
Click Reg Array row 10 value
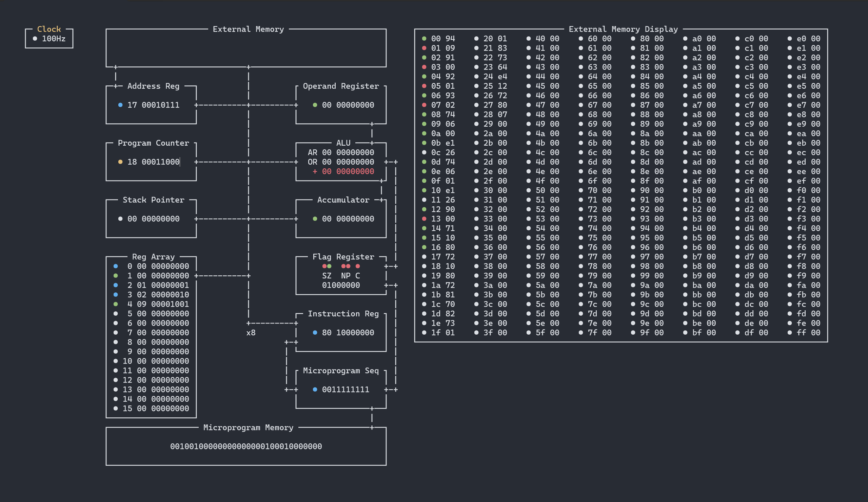(x=163, y=361)
